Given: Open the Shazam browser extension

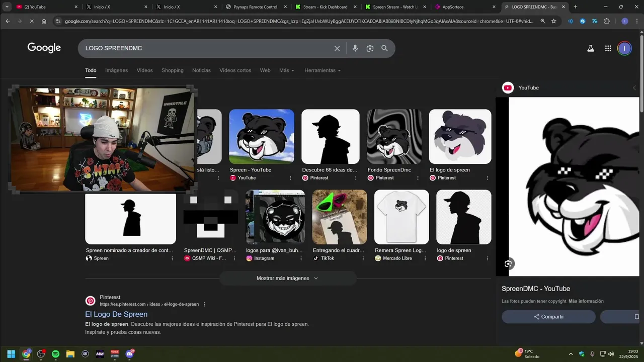Looking at the screenshot, I should pos(583,21).
